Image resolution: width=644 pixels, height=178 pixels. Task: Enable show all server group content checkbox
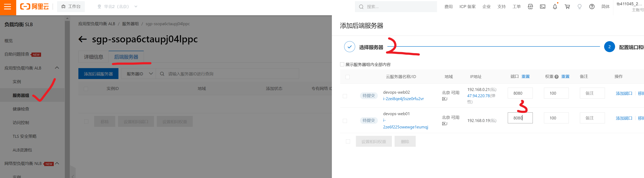click(x=342, y=64)
